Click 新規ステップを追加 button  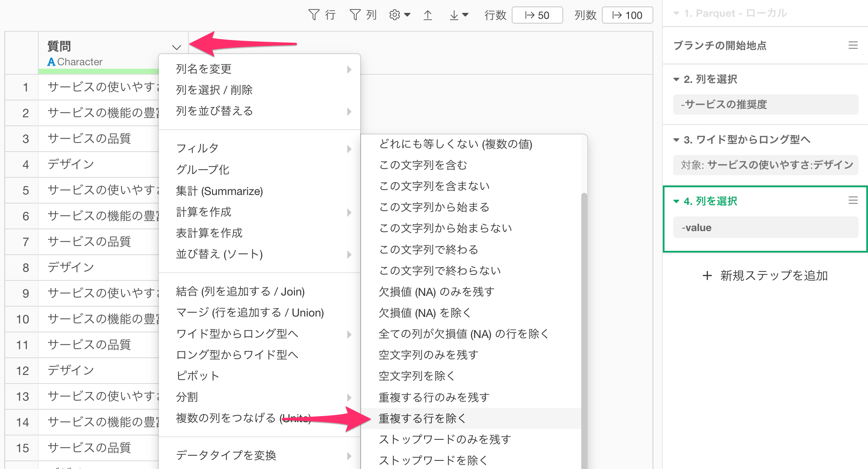[x=765, y=275]
